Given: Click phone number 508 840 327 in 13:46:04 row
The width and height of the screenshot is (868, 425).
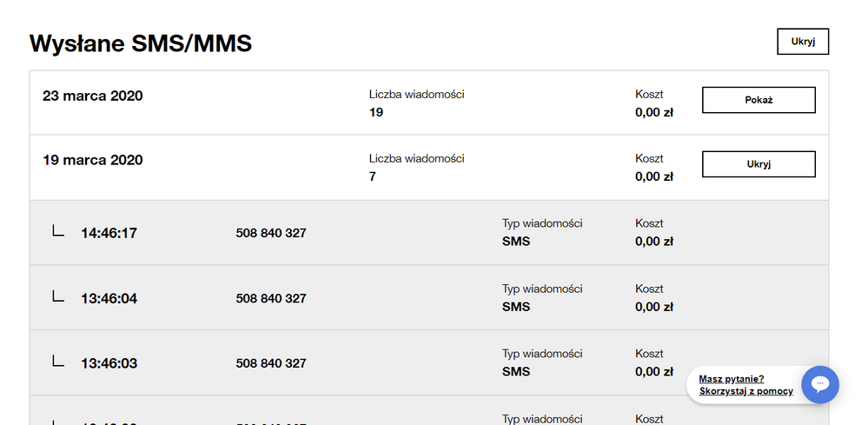Looking at the screenshot, I should coord(271,298).
